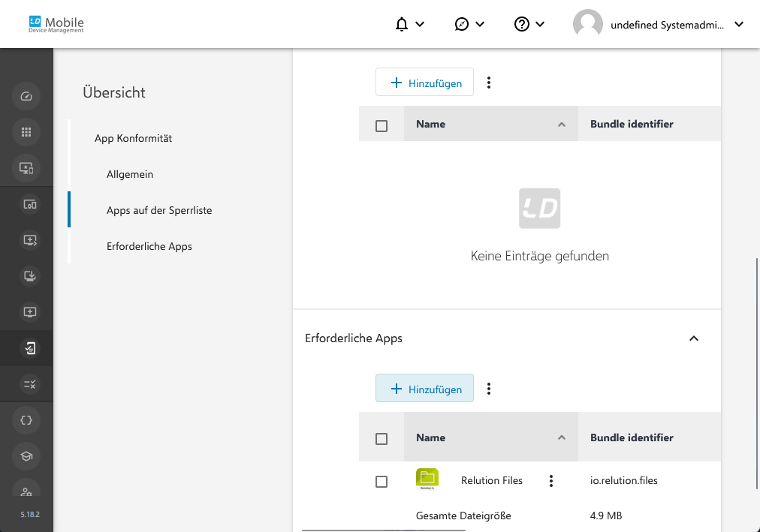Open the Relution Files row actions menu
Image resolution: width=760 pixels, height=532 pixels.
550,481
